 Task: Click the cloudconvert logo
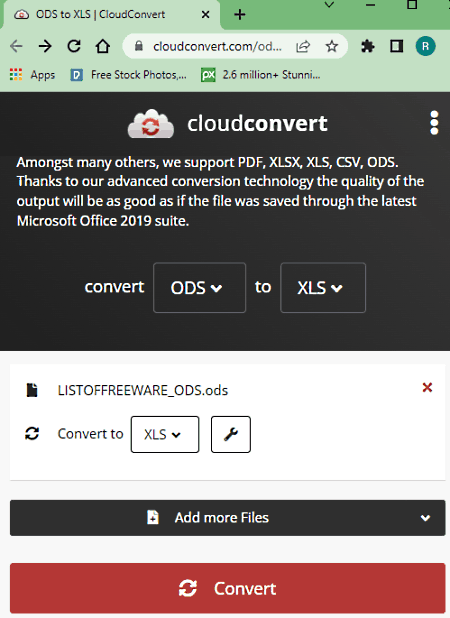tap(228, 123)
